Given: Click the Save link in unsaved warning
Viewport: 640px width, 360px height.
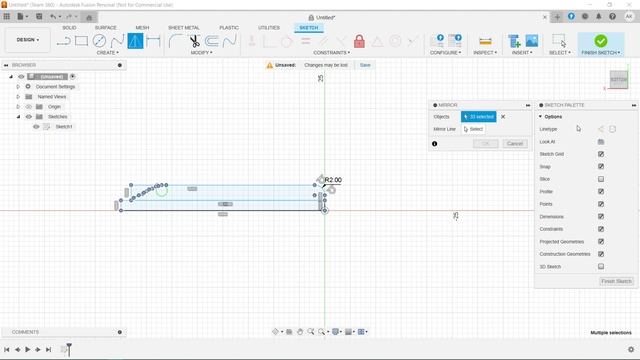Looking at the screenshot, I should pos(365,65).
